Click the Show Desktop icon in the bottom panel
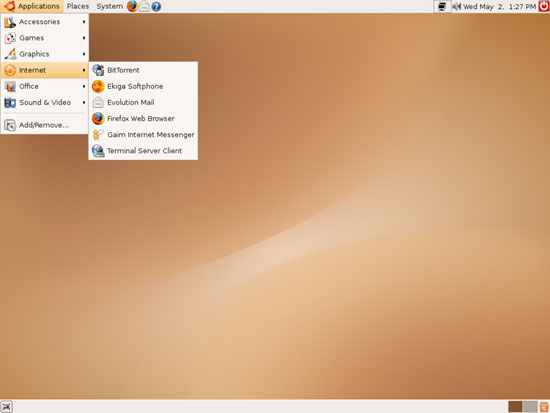This screenshot has width=550, height=413. coord(6,407)
